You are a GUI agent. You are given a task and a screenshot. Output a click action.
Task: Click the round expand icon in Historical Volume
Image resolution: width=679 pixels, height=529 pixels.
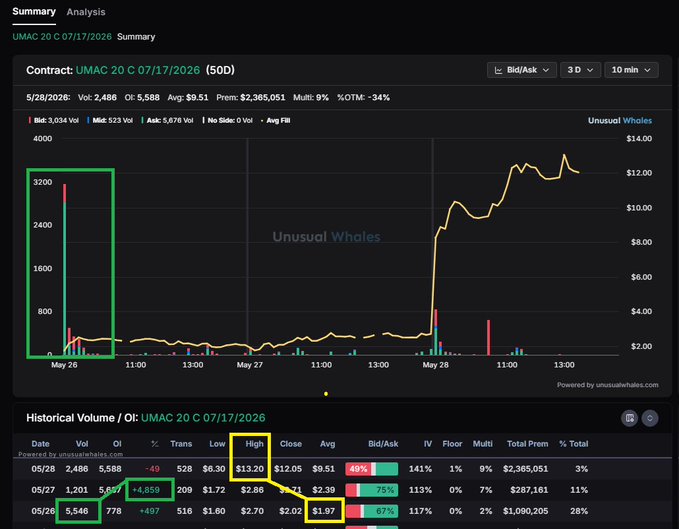pyautogui.click(x=650, y=418)
